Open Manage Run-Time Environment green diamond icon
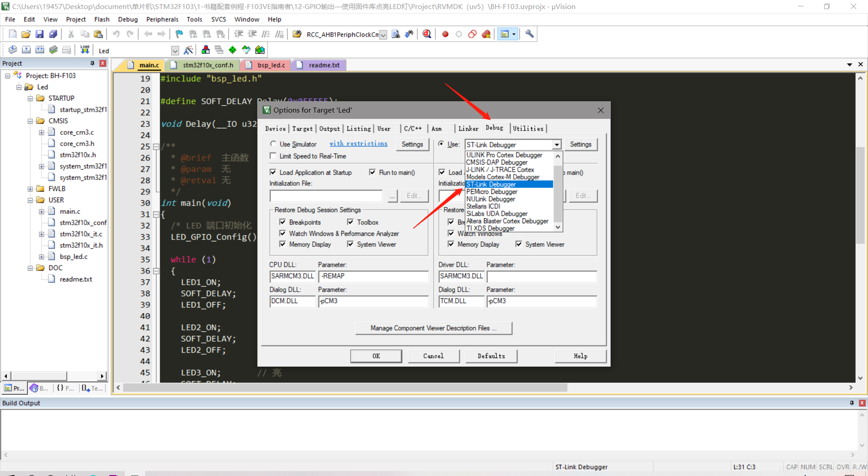The height and width of the screenshot is (476, 868). click(233, 50)
